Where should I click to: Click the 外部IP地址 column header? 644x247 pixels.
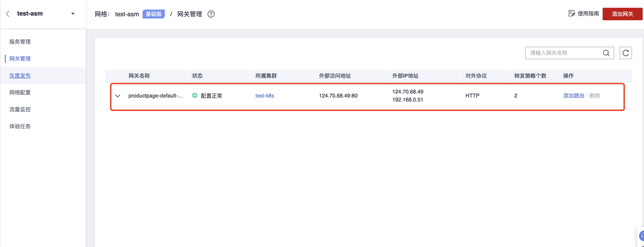point(406,76)
